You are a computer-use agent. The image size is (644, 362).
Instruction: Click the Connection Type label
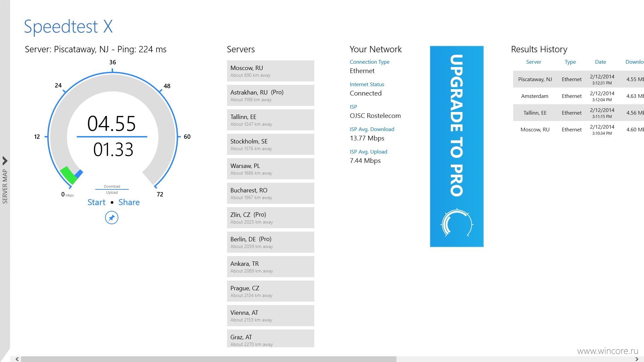pyautogui.click(x=370, y=62)
